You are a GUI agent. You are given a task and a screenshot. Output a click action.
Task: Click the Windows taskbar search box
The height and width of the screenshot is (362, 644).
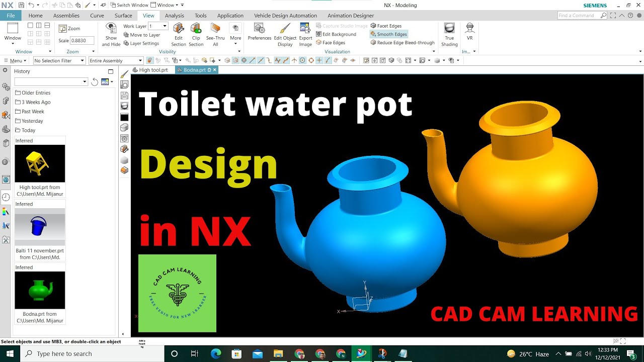(93, 353)
